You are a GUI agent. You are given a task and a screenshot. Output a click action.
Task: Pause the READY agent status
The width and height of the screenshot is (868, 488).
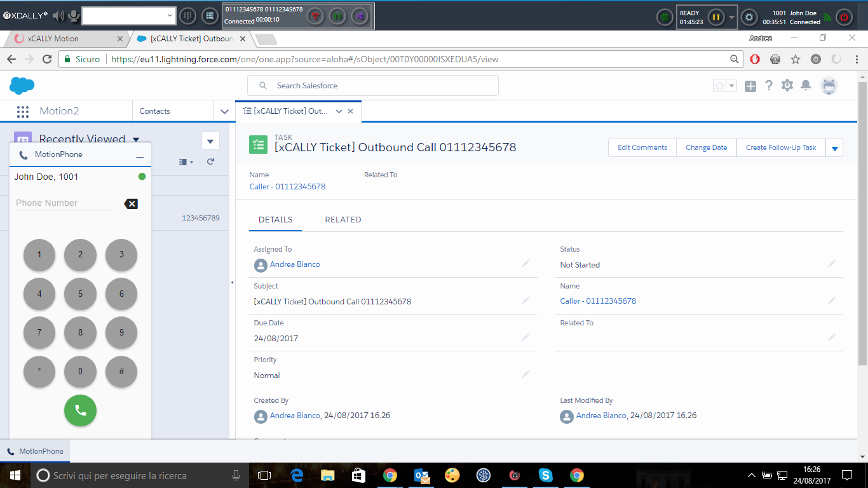pyautogui.click(x=716, y=17)
